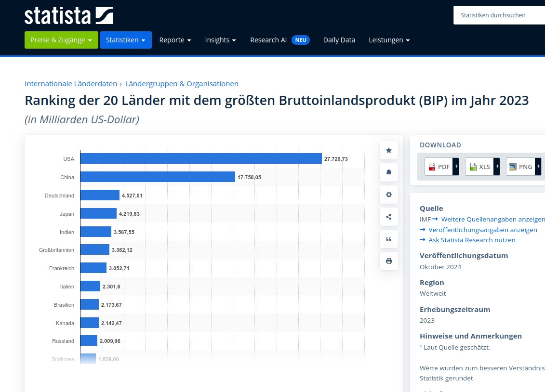Open chart settings gear icon
Screen dimensions: 545x392
389,195
